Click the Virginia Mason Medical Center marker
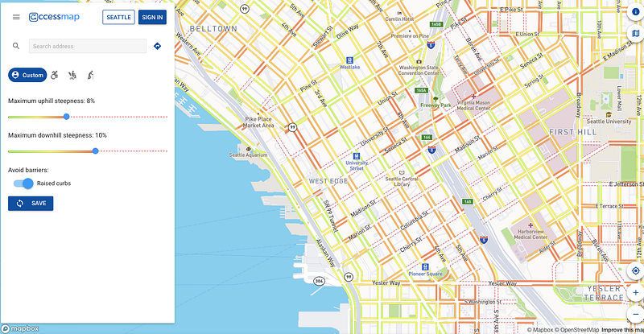This screenshot has width=644, height=334. (473, 96)
